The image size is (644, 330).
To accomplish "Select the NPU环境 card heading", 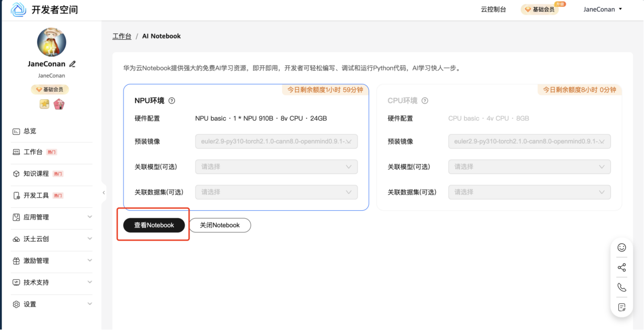I will click(x=150, y=101).
